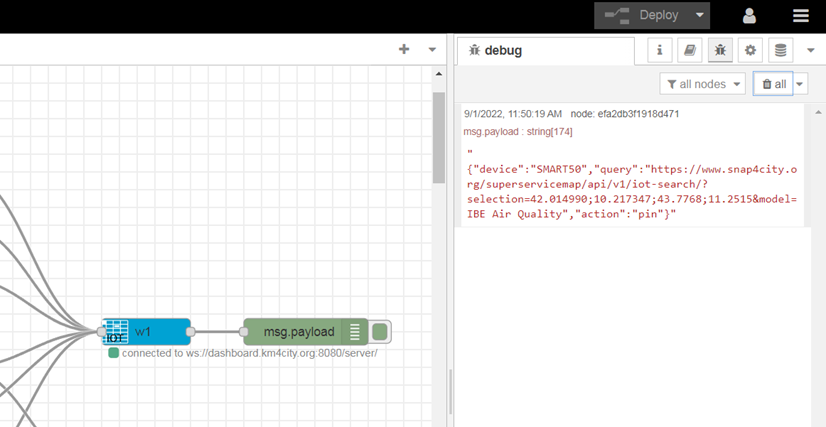Image resolution: width=826 pixels, height=427 pixels.
Task: Select the debug bug icon in sidebar
Action: [720, 50]
